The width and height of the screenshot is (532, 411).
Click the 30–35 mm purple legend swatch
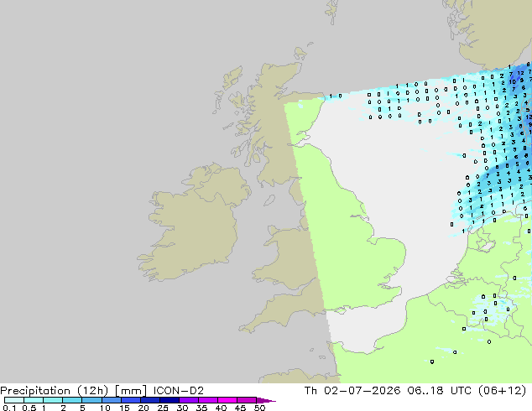[188, 400]
